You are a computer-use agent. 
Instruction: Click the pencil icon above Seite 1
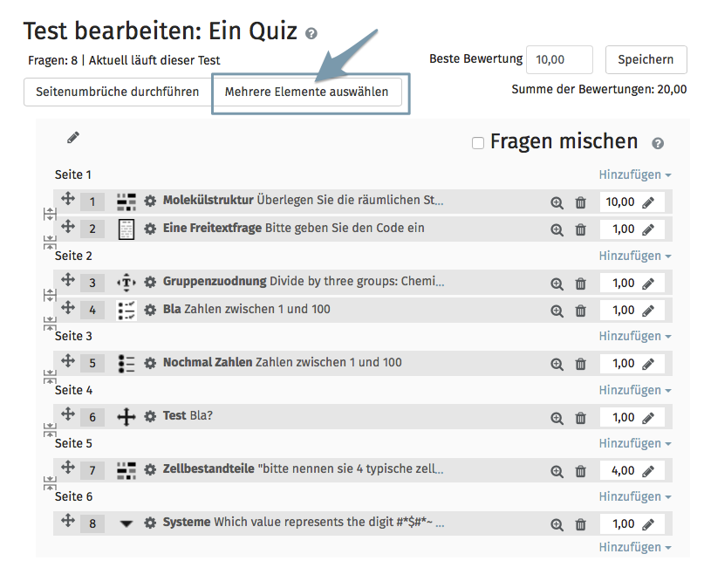point(73,138)
